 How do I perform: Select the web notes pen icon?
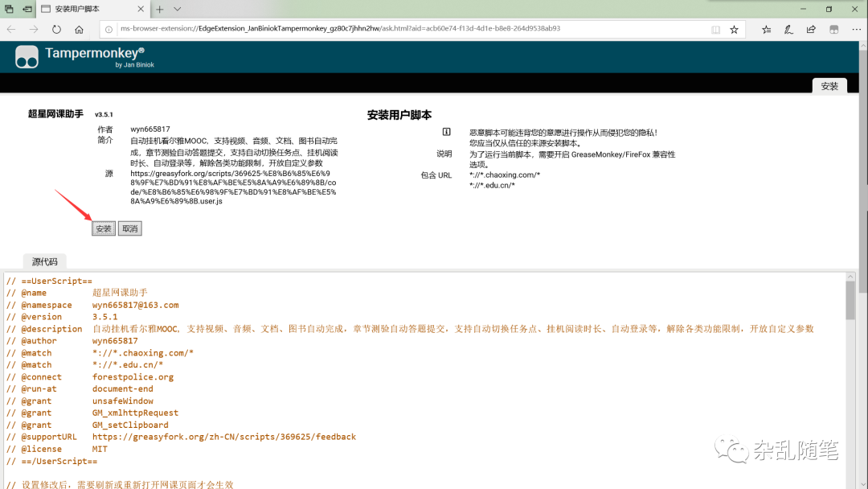coord(789,29)
